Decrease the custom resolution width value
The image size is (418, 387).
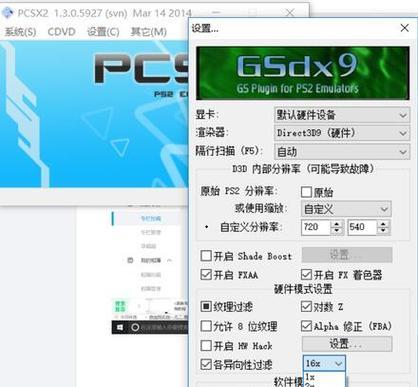[336, 231]
